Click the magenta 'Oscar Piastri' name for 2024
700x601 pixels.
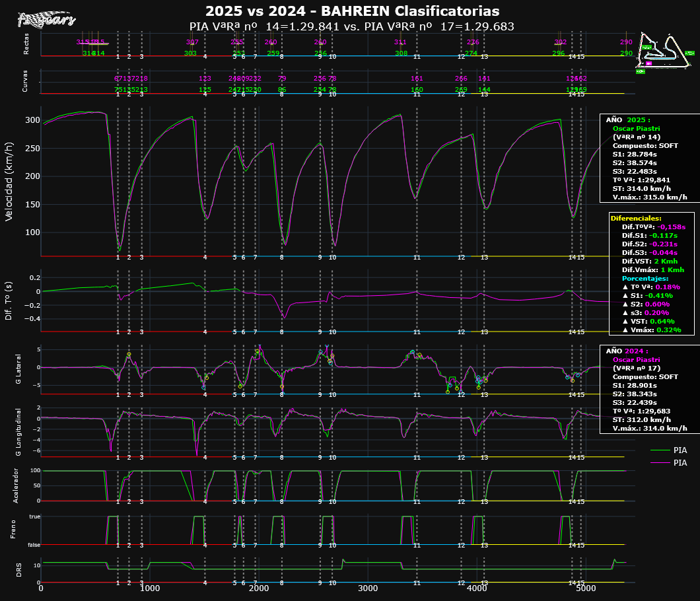pyautogui.click(x=636, y=360)
